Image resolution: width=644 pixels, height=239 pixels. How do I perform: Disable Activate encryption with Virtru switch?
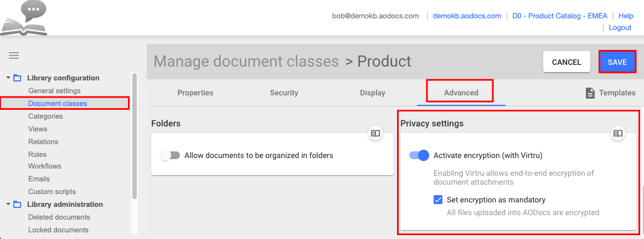[419, 155]
